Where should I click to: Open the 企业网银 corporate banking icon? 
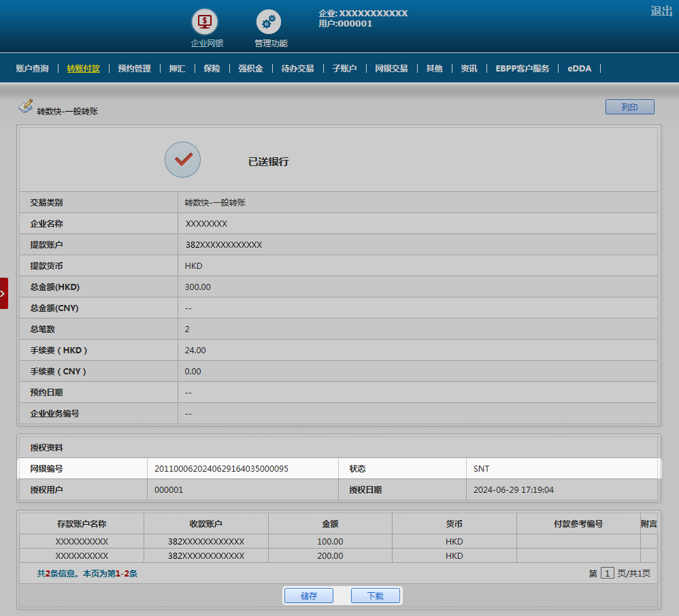pyautogui.click(x=205, y=22)
